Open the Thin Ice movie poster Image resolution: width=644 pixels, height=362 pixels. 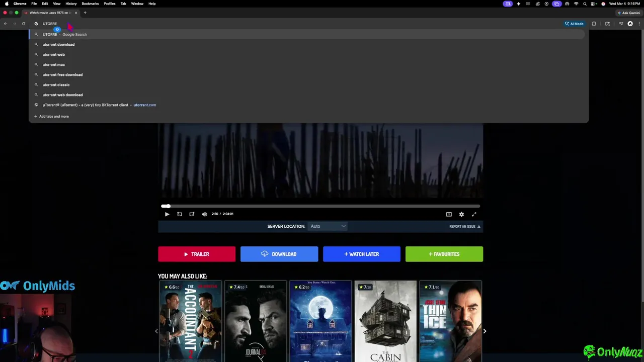coord(450,321)
